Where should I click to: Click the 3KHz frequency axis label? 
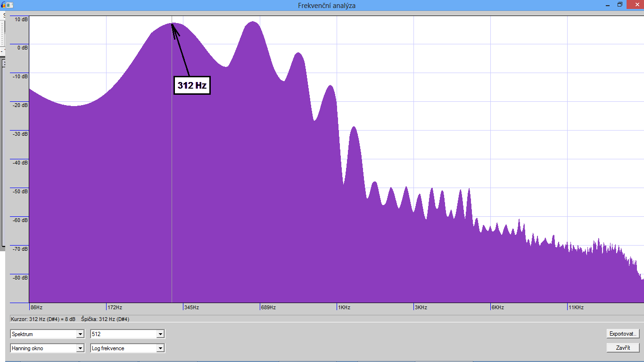(421, 307)
